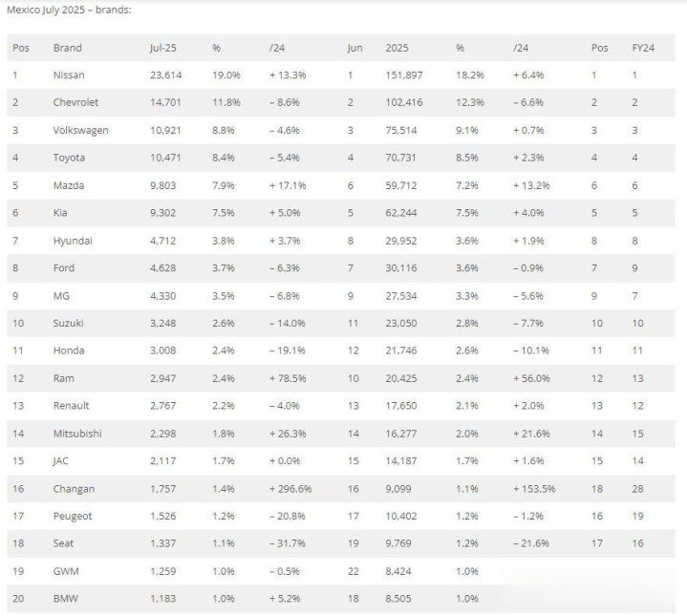Click the Jul-25 column header
Screen dimensions: 687x616
click(x=163, y=48)
